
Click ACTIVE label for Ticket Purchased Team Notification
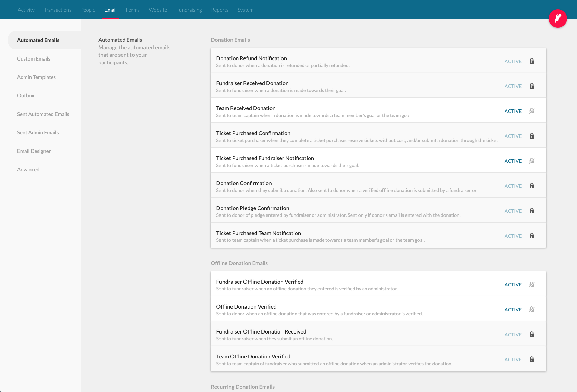click(513, 236)
